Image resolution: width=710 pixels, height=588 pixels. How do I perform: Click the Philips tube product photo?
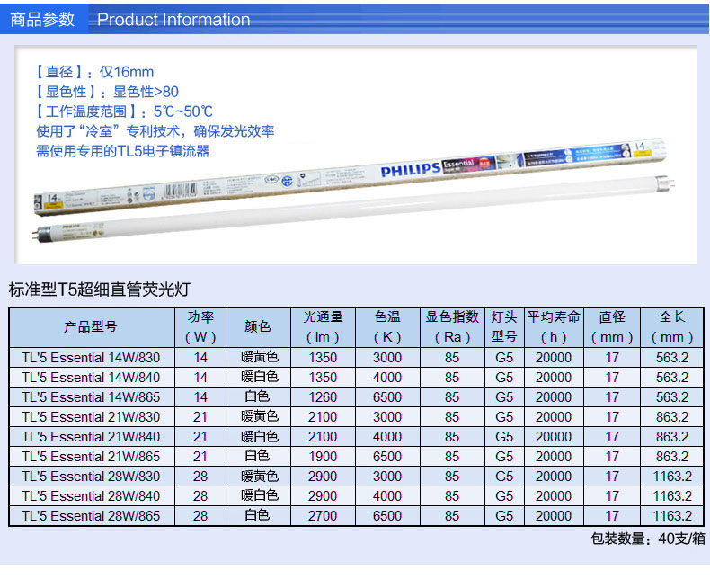[354, 189]
